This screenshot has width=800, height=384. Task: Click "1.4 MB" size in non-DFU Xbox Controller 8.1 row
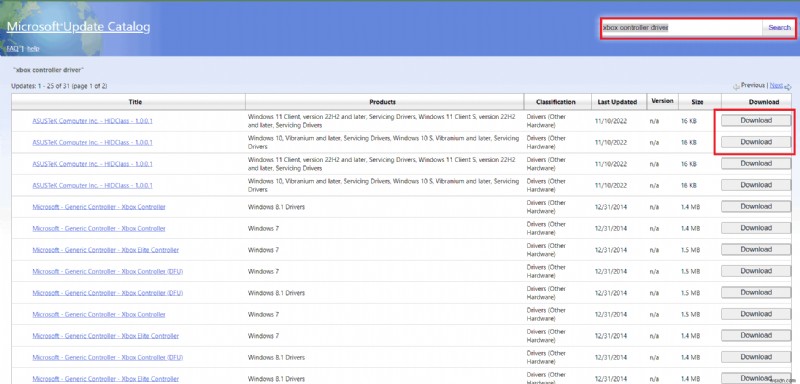689,207
